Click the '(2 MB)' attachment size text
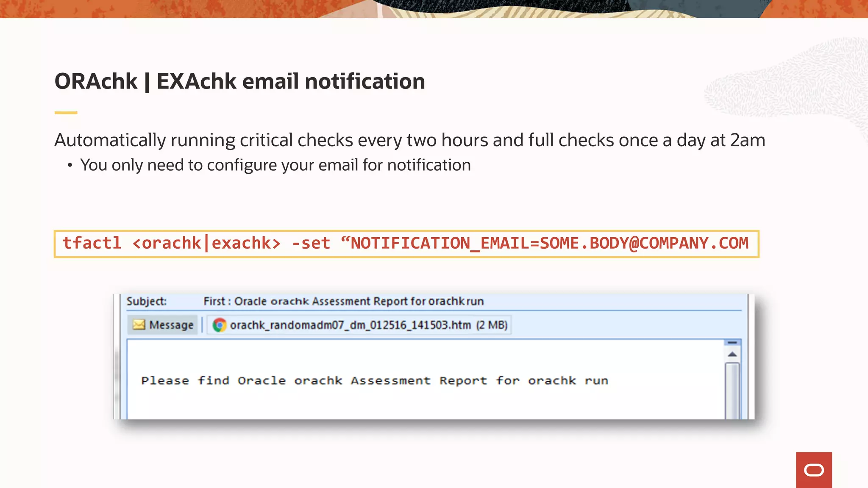 tap(492, 325)
